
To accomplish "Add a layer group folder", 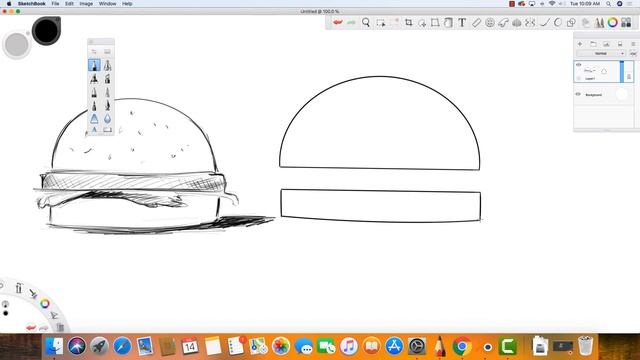I will [x=593, y=44].
